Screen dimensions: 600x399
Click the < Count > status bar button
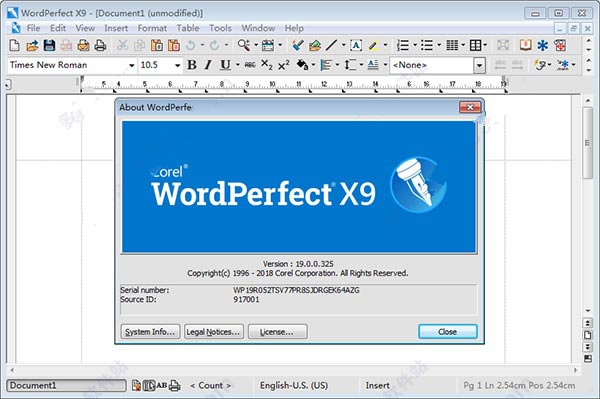pos(210,385)
